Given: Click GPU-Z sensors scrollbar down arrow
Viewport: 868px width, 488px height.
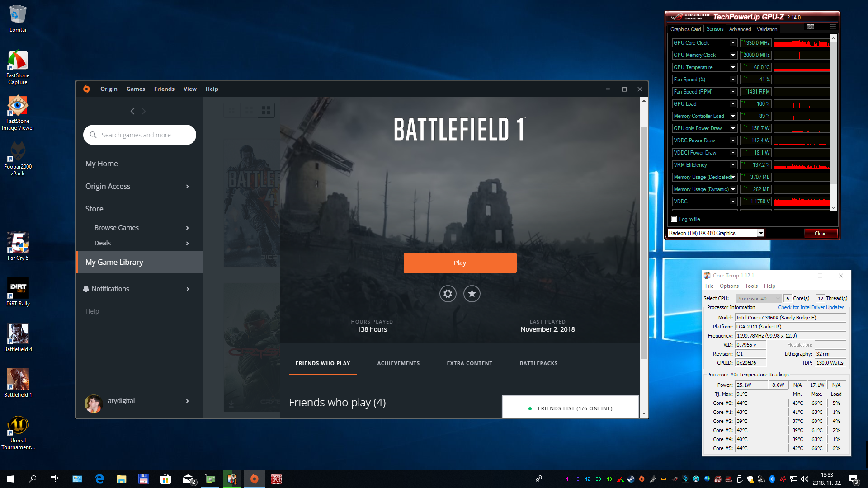Looking at the screenshot, I should click(833, 208).
